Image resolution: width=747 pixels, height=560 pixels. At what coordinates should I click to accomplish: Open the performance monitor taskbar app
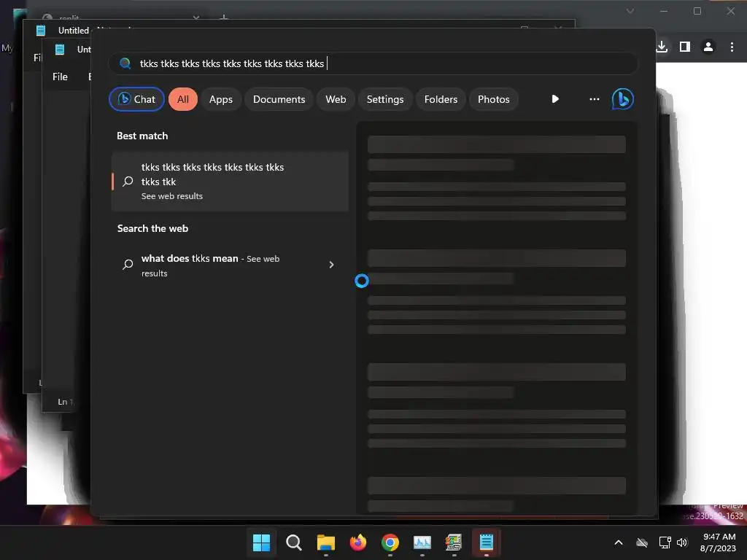pyautogui.click(x=422, y=542)
